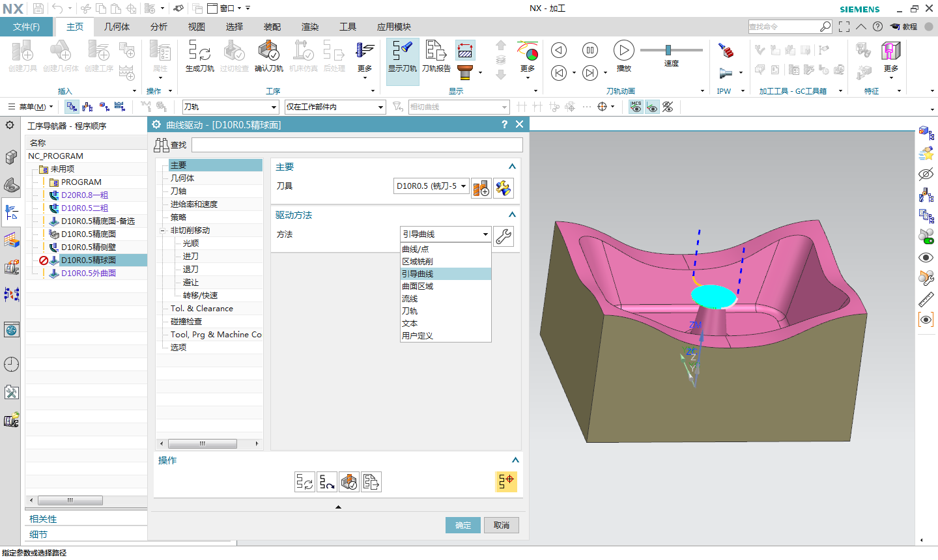Click the 查找 search field in dialog

(357, 145)
